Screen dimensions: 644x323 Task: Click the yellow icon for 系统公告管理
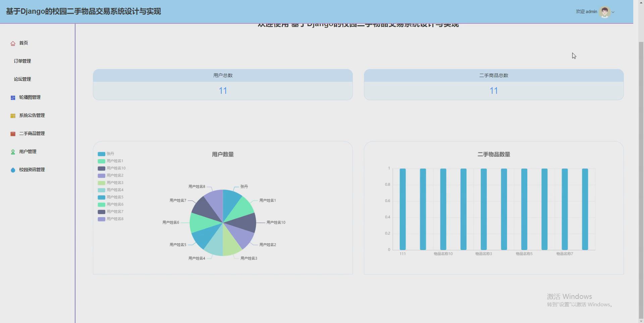[x=13, y=116]
